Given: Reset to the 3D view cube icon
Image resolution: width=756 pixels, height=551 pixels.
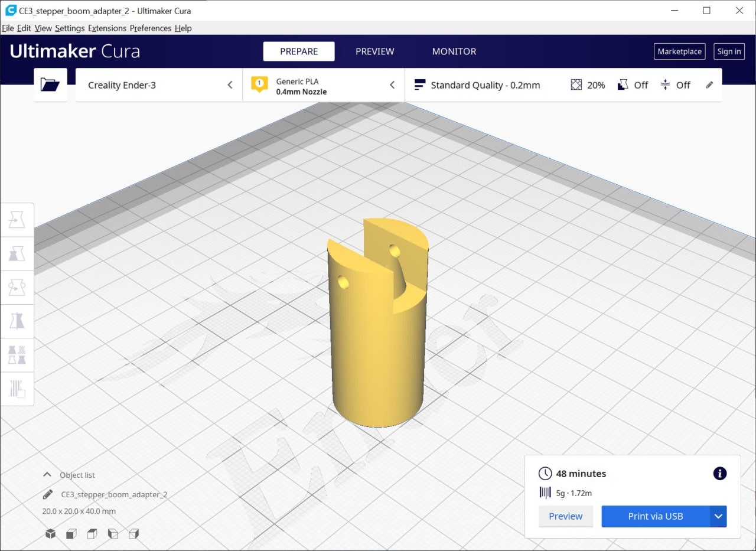Looking at the screenshot, I should [x=51, y=534].
